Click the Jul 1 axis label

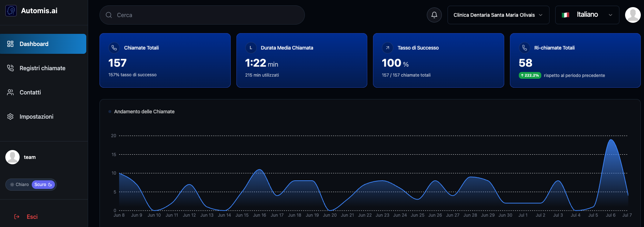click(523, 215)
